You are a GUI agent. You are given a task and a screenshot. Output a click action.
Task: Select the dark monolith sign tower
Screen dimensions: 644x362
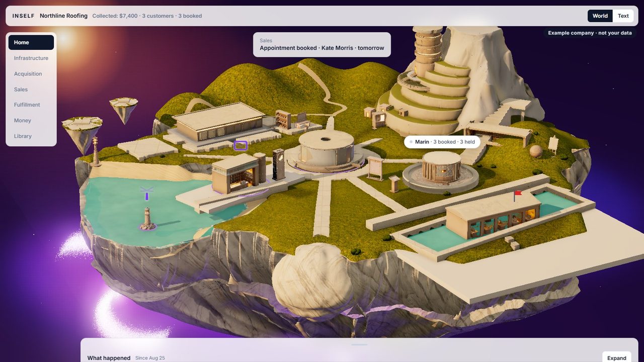pos(278,164)
